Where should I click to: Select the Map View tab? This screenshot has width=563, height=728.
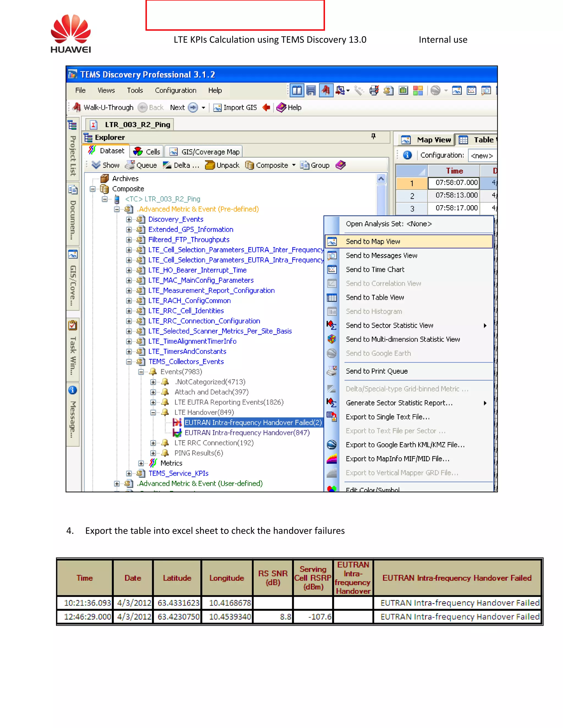point(426,140)
